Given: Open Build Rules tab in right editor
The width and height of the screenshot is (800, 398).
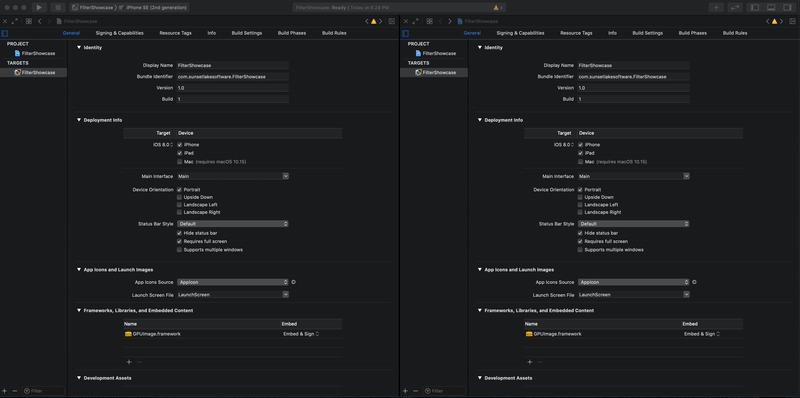Looking at the screenshot, I should [x=735, y=33].
